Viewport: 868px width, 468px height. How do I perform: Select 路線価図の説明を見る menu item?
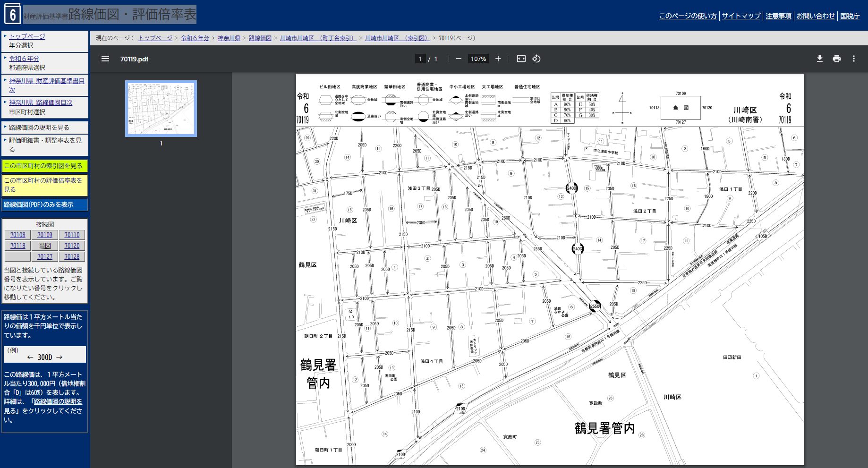click(x=39, y=128)
